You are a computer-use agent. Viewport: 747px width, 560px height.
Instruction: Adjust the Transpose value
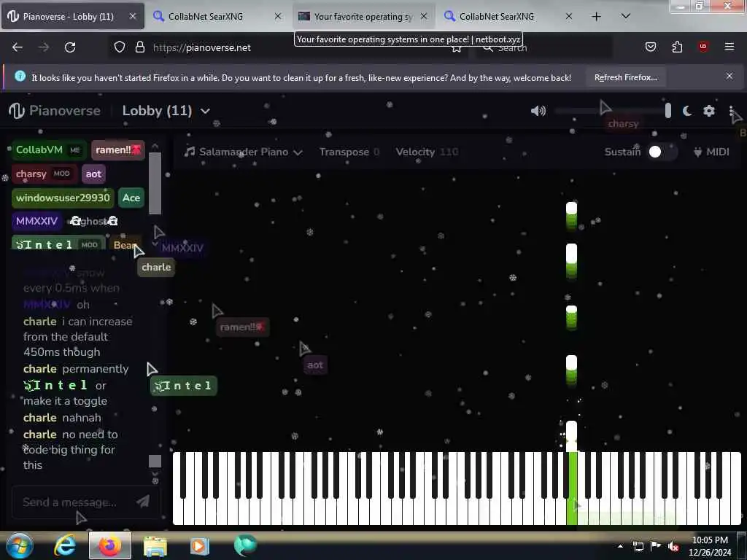(x=349, y=152)
